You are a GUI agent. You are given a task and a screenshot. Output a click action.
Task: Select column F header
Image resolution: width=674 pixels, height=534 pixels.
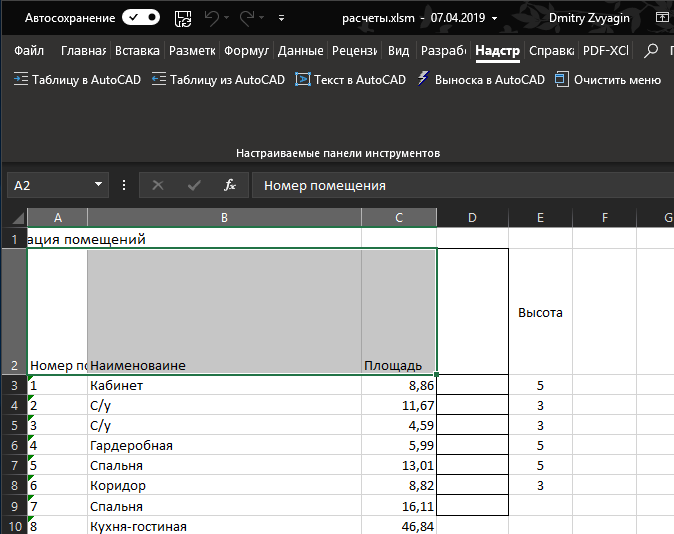[x=604, y=218]
